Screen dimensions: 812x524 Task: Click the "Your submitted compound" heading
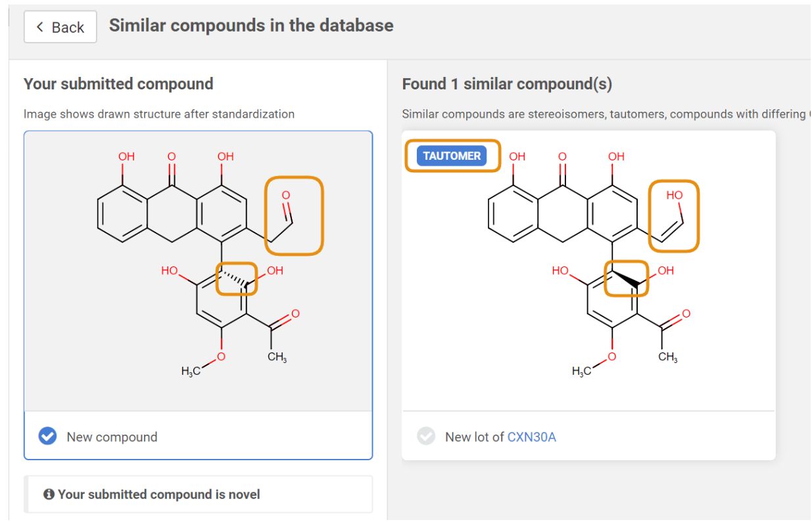[118, 84]
